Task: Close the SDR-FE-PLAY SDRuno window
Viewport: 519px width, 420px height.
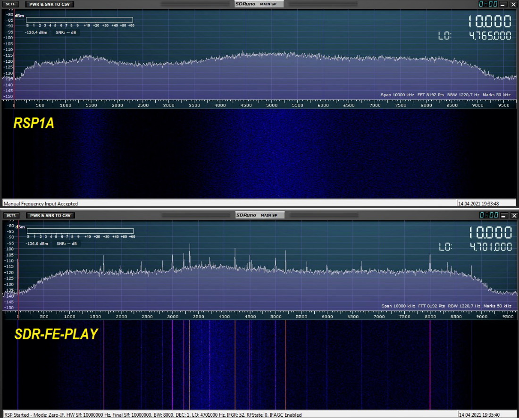Action: (x=514, y=216)
